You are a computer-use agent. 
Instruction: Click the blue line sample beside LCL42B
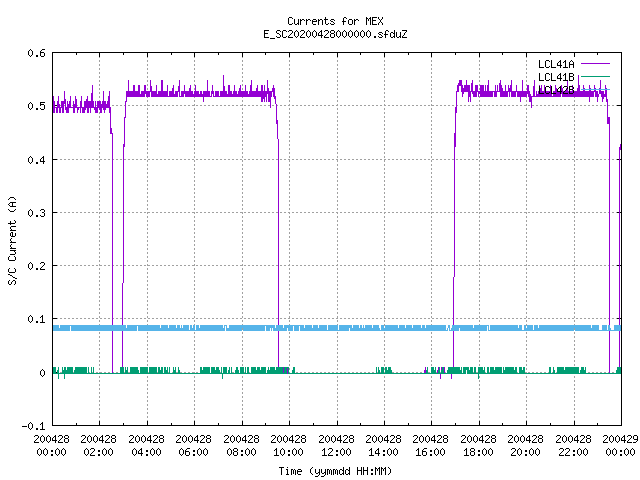[595, 89]
